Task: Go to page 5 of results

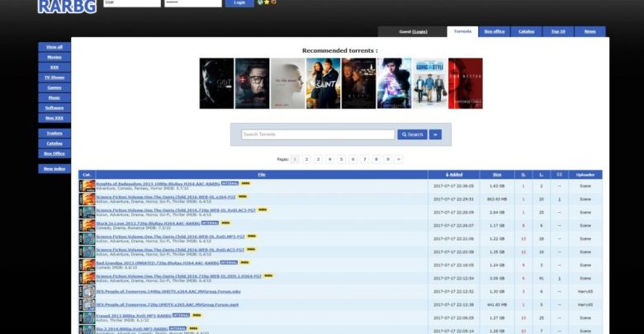Action: coord(341,158)
